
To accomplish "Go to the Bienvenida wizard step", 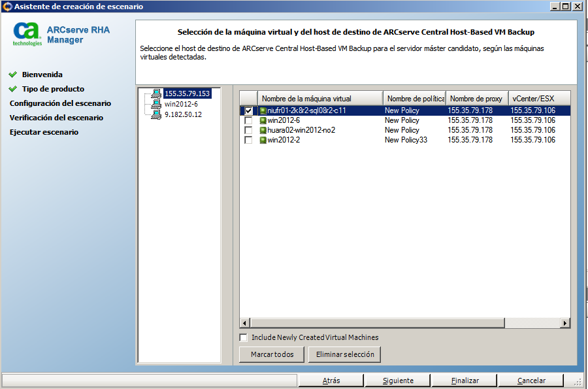I will pyautogui.click(x=42, y=75).
